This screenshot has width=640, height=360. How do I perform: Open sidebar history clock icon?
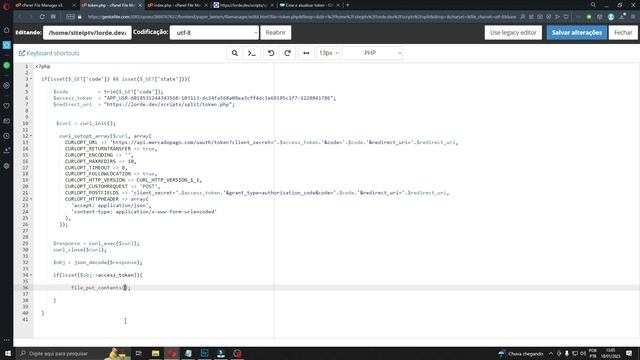coord(7,136)
